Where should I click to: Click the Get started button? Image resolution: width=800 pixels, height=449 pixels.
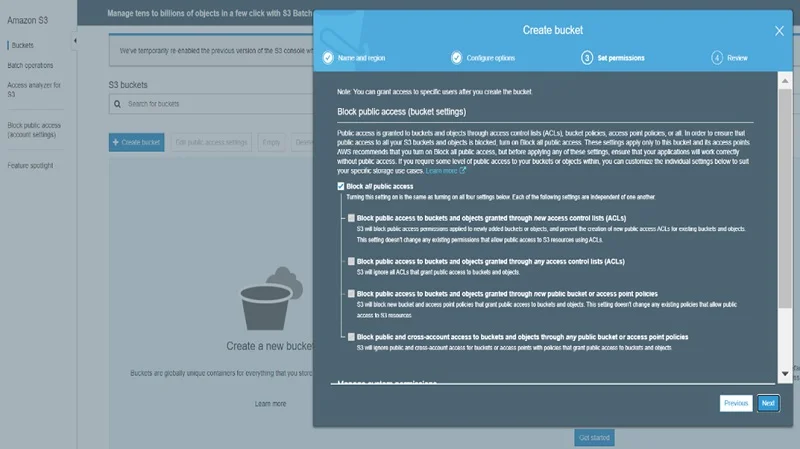(x=594, y=438)
